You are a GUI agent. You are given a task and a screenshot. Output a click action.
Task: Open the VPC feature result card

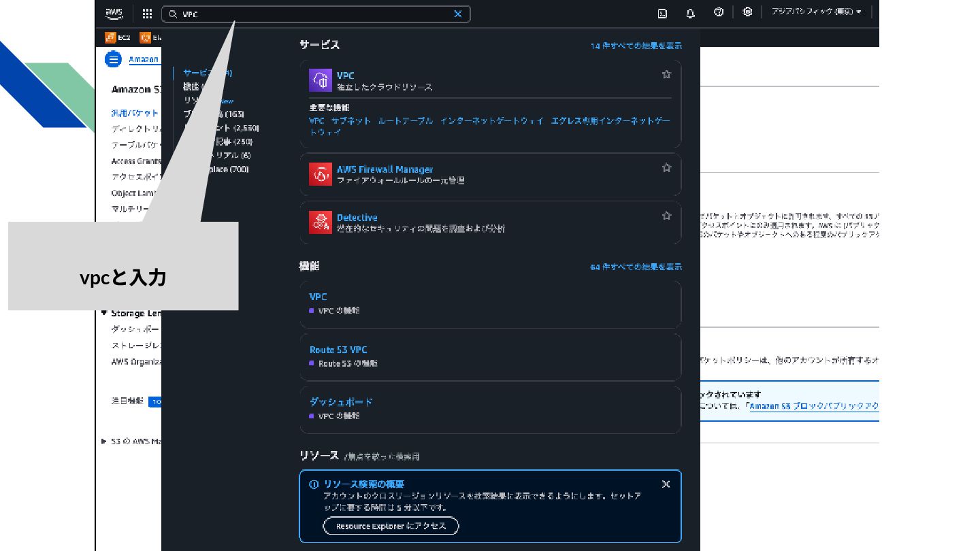490,304
